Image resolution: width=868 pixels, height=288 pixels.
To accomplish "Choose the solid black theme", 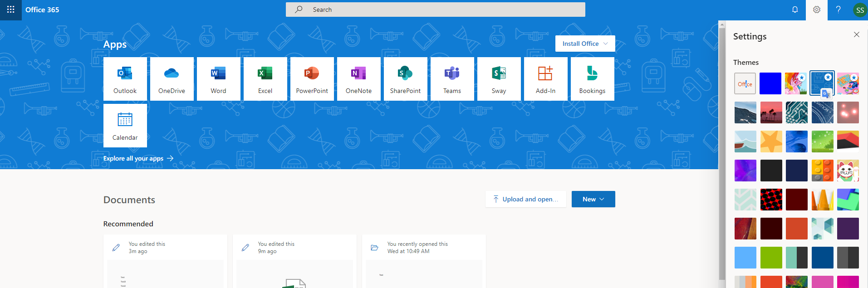I will [770, 171].
